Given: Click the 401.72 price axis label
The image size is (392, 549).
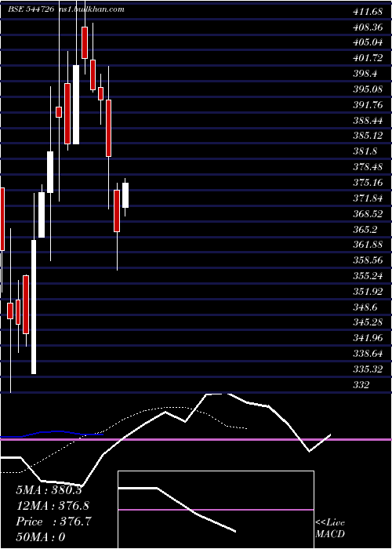Looking at the screenshot, I should (x=368, y=58).
